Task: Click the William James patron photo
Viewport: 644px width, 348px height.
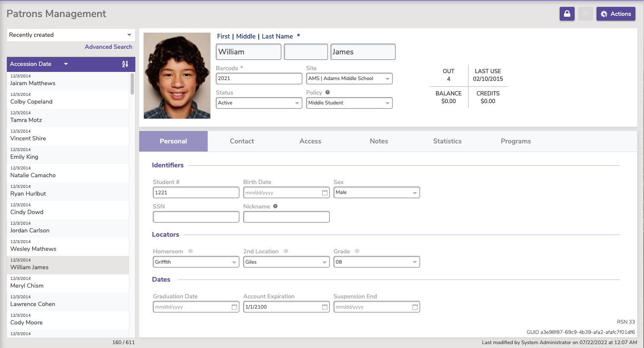Action: pyautogui.click(x=177, y=76)
